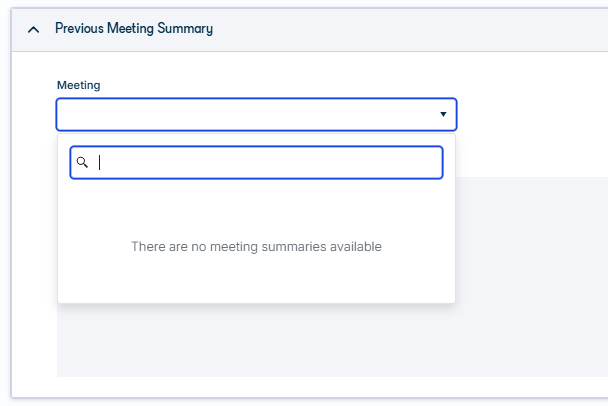Focus the meeting search input field
The width and height of the screenshot is (608, 406).
(256, 162)
